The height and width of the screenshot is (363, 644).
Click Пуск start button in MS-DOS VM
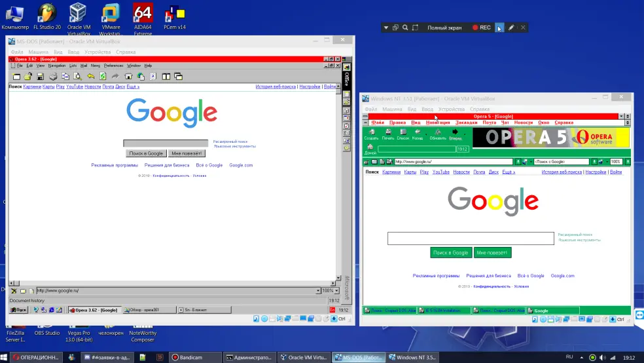tap(18, 310)
